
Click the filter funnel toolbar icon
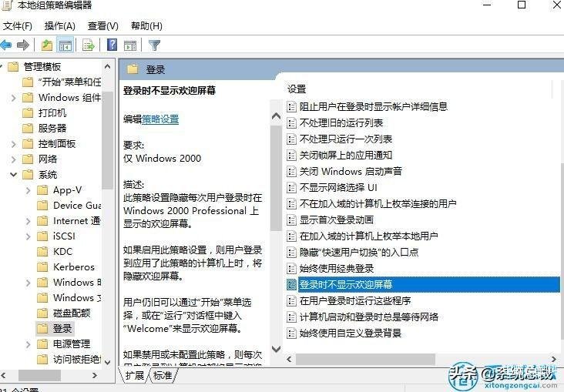tap(154, 45)
